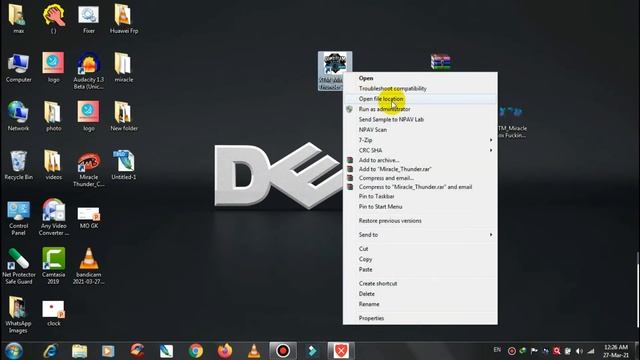Screen dimensions: 640x360
Task: Select the Net Protector Safe Guard icon
Action: click(x=18, y=266)
